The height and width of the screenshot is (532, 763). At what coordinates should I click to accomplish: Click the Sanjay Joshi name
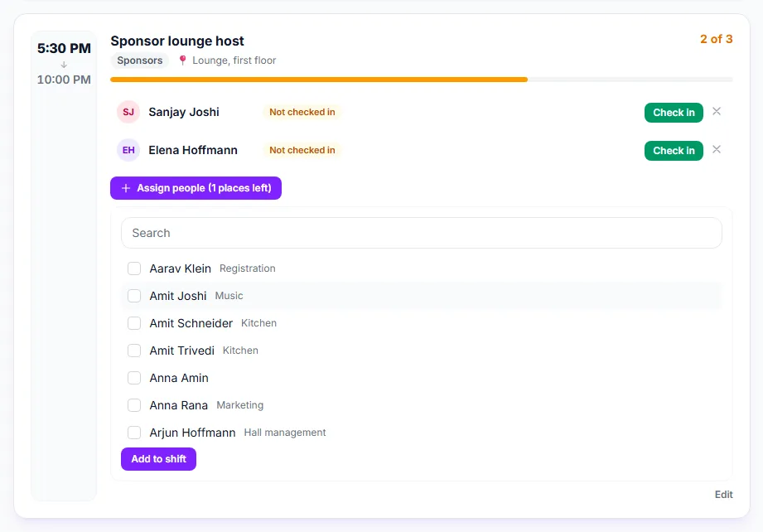(184, 112)
